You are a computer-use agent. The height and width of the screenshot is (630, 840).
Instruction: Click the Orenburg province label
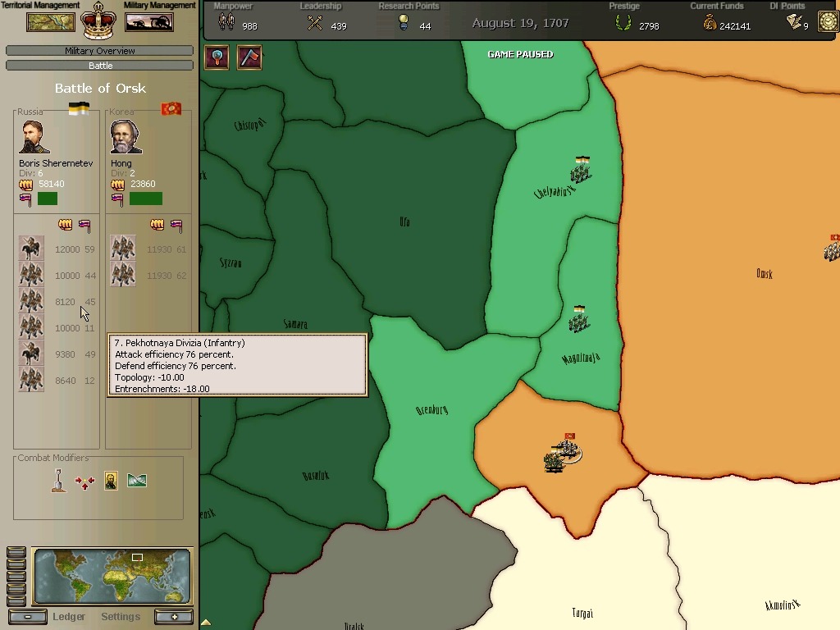tap(431, 410)
